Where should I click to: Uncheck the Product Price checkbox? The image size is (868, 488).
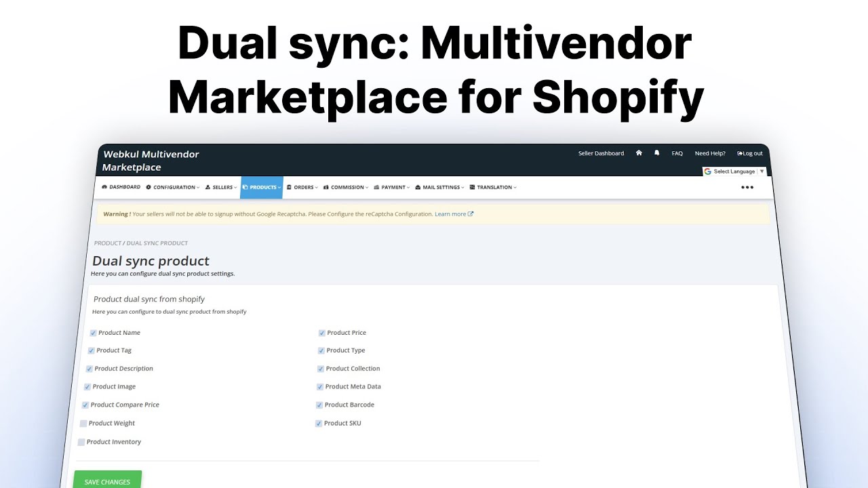tap(322, 333)
